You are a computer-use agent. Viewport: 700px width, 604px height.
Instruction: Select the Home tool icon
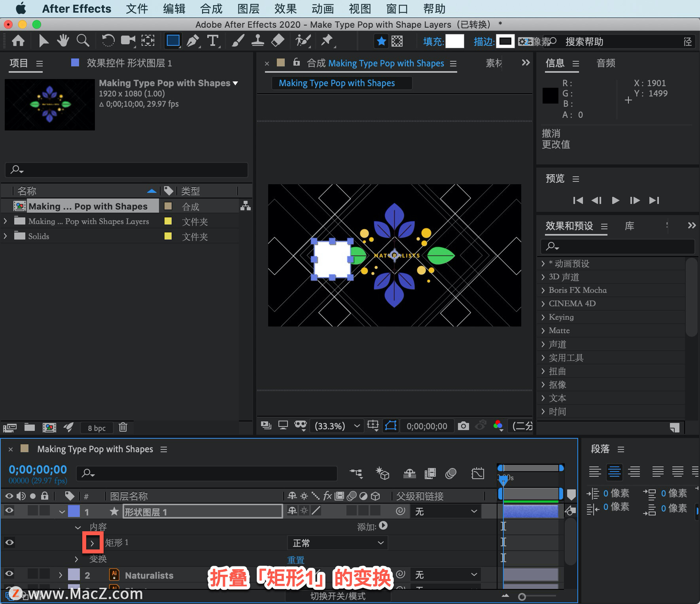18,41
